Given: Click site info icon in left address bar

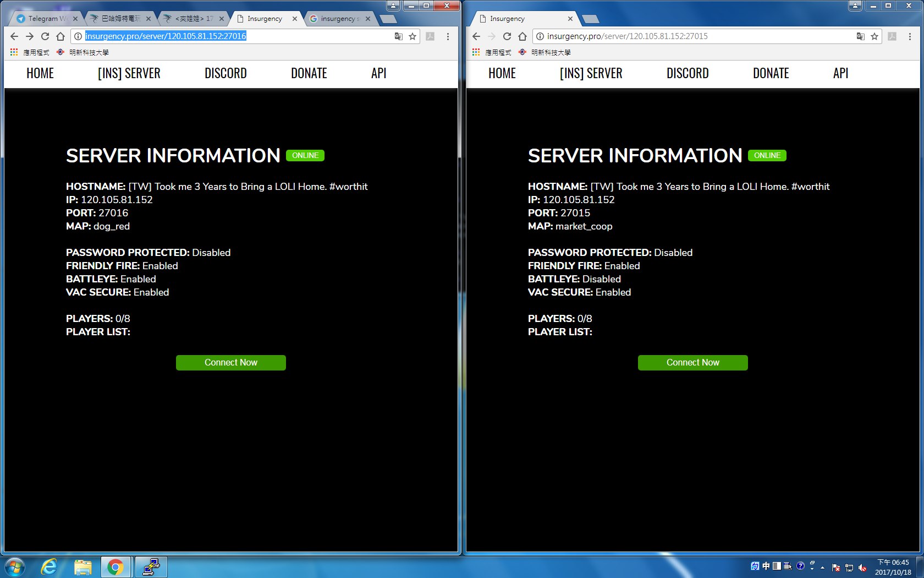Looking at the screenshot, I should (x=78, y=36).
